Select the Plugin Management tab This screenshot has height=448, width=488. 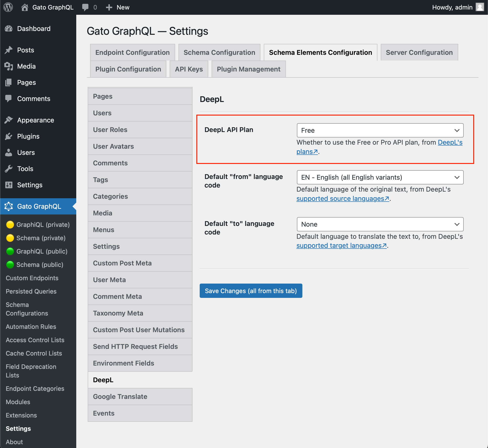[249, 69]
